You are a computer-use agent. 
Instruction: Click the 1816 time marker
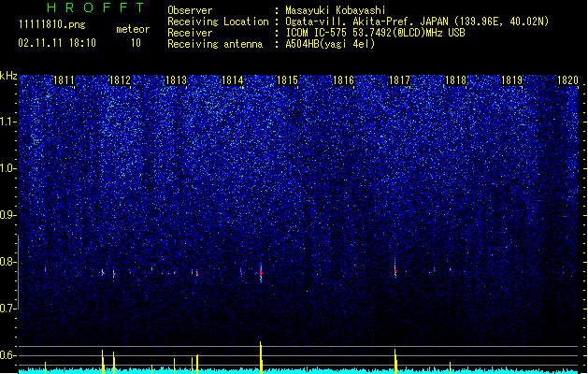pyautogui.click(x=343, y=80)
